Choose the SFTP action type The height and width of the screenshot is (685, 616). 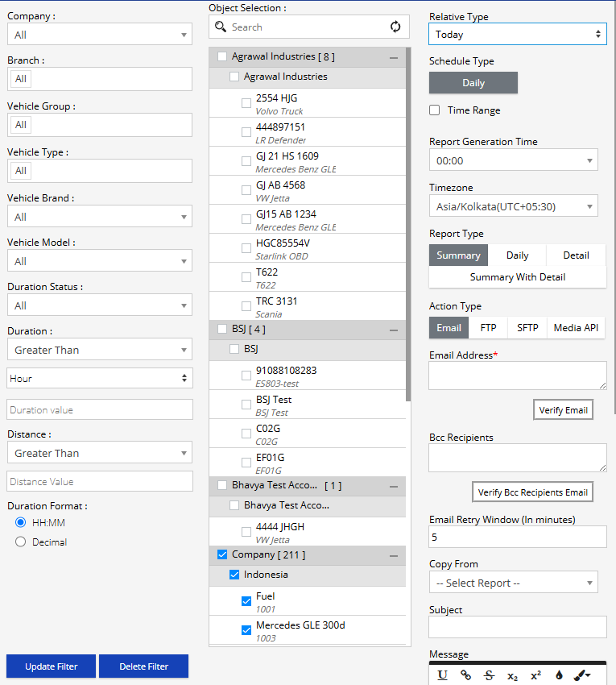click(527, 328)
